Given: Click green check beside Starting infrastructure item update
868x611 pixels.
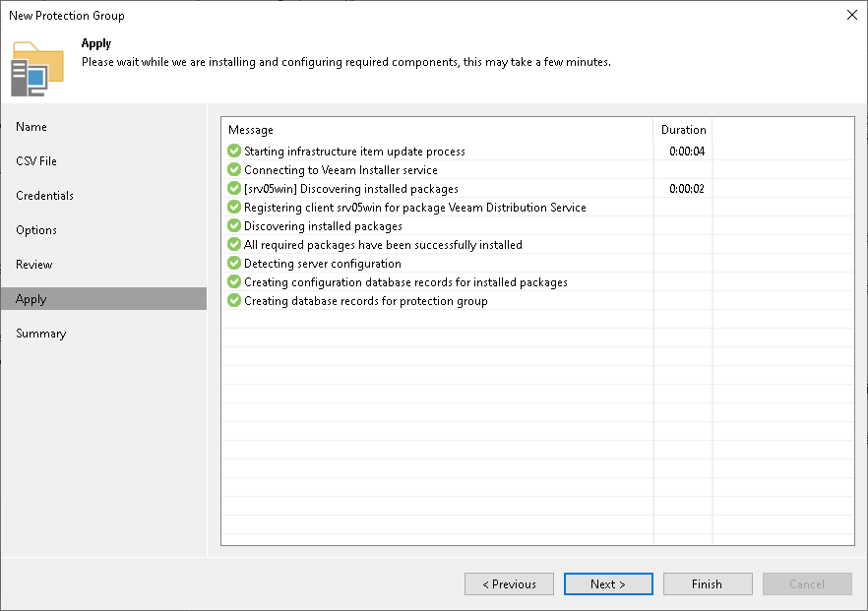Looking at the screenshot, I should click(x=234, y=152).
